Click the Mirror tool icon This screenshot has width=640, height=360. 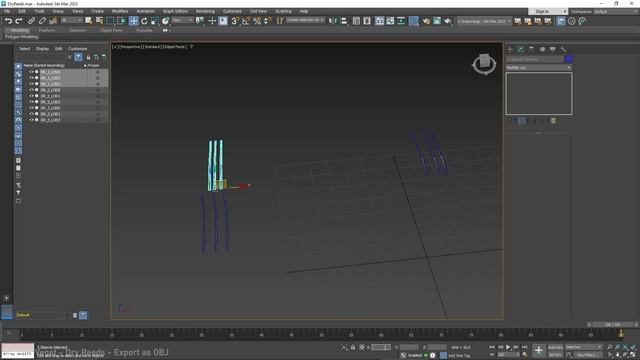pos(333,21)
